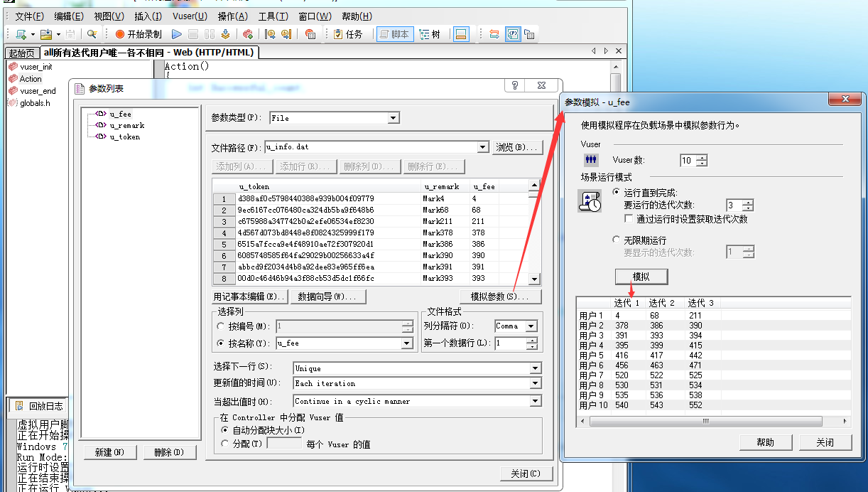Click the 迭代 1 column header
868x492 pixels.
[x=628, y=303]
